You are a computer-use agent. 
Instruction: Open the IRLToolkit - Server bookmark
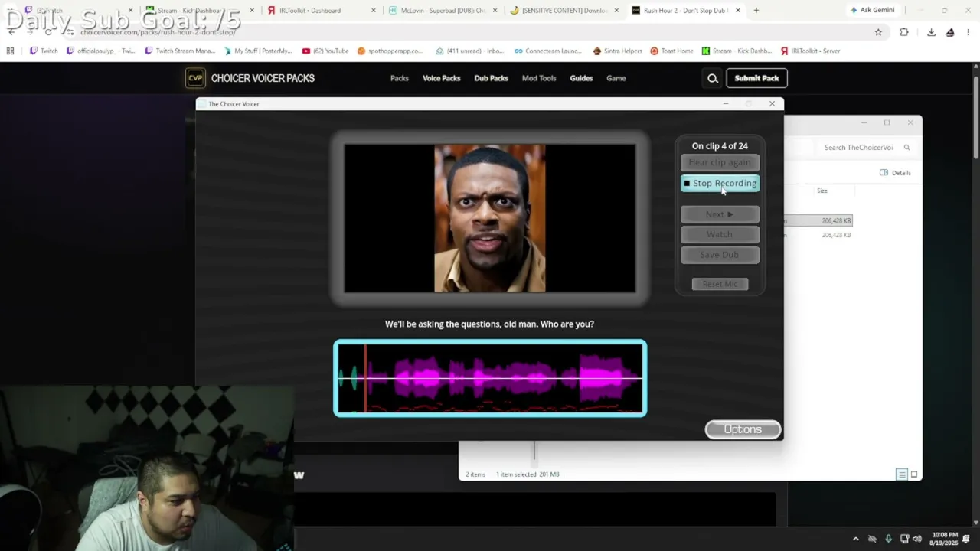811,51
